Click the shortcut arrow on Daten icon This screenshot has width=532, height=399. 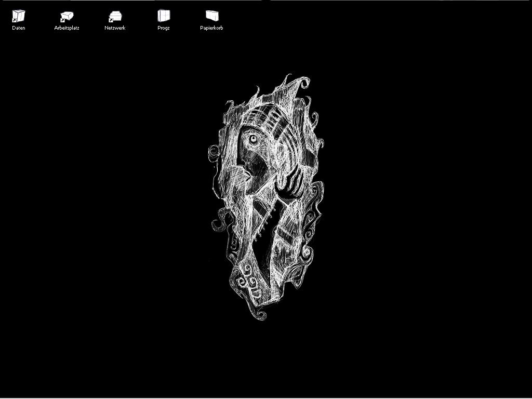(14, 20)
